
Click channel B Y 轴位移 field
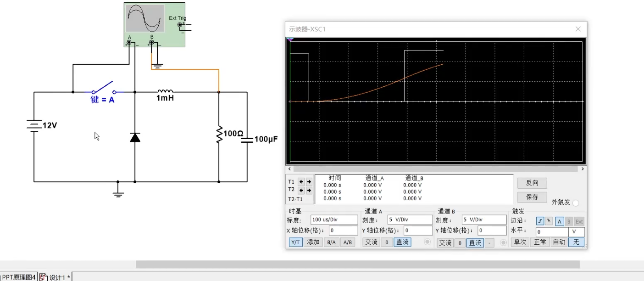492,230
